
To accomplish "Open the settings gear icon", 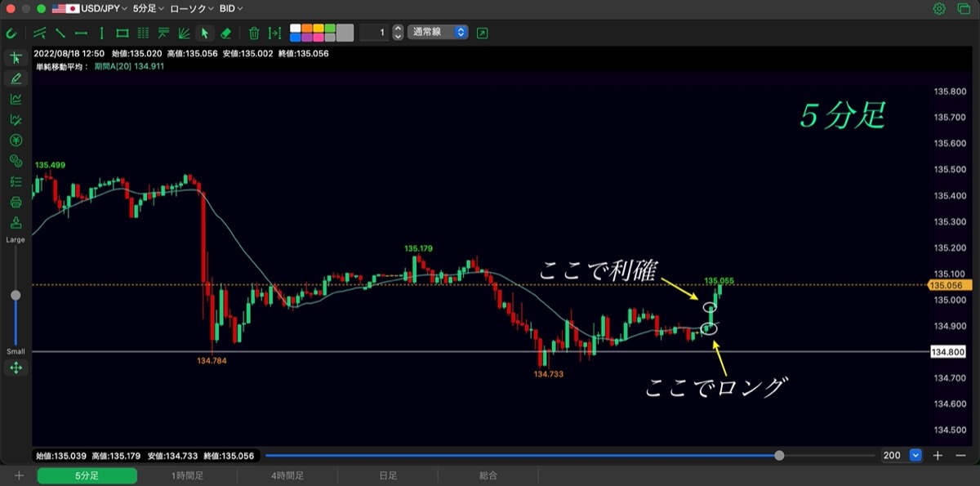I will click(939, 8).
